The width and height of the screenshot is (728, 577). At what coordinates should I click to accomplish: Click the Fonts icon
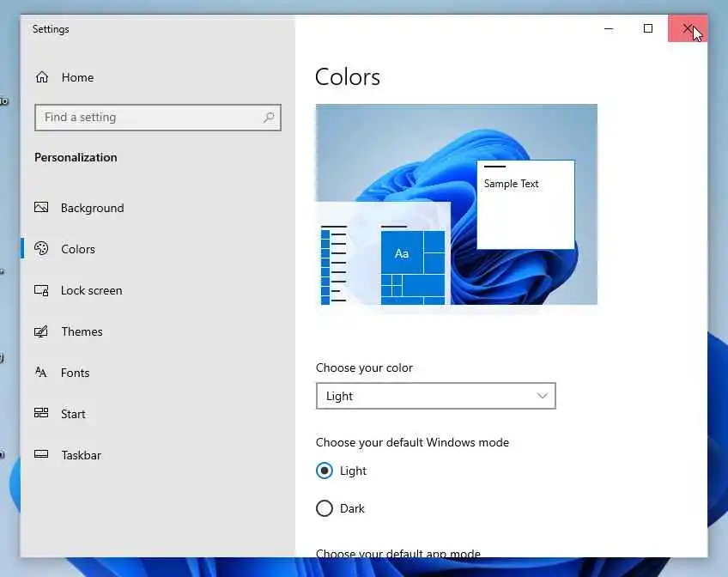41,373
